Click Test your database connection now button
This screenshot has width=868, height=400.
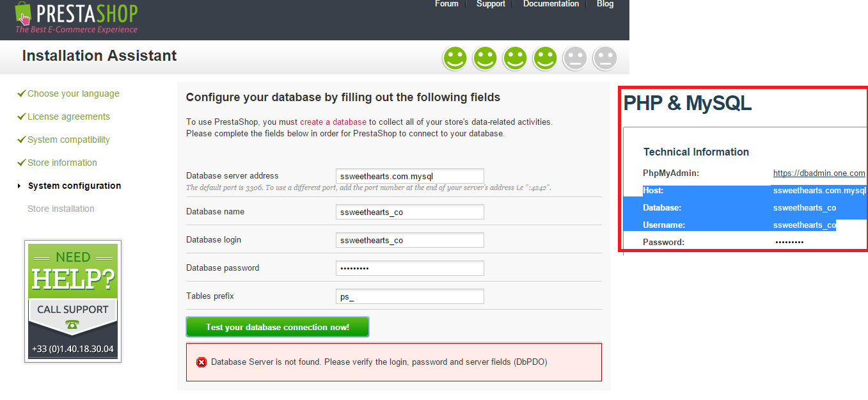[278, 327]
